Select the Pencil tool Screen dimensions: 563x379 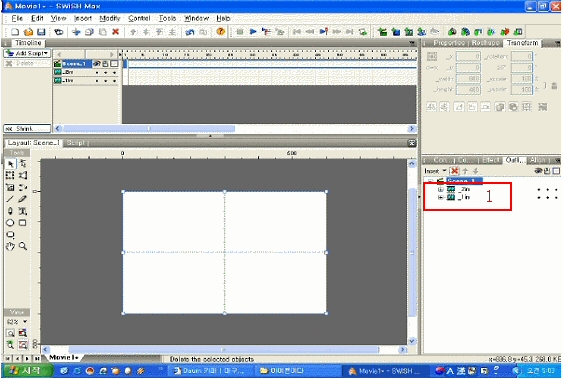(x=22, y=199)
